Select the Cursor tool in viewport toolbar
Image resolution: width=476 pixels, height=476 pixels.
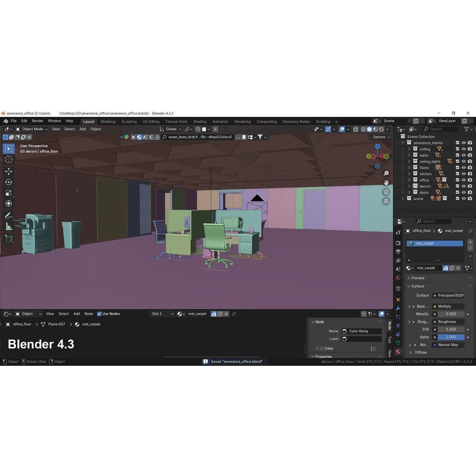[x=8, y=160]
